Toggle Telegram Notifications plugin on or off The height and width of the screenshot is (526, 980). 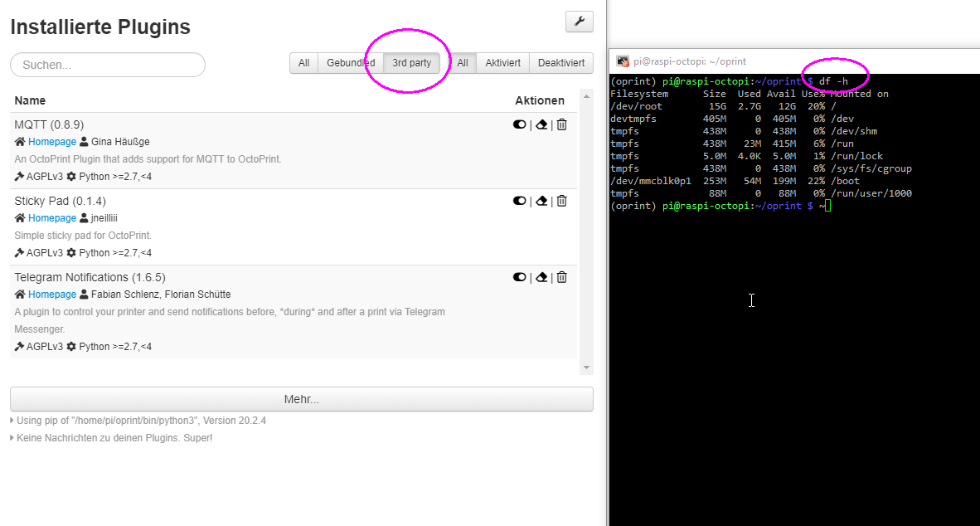coord(520,276)
